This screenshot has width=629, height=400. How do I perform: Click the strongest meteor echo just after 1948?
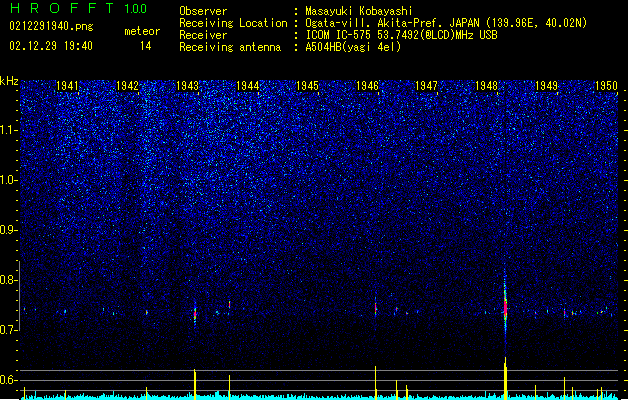click(x=505, y=308)
